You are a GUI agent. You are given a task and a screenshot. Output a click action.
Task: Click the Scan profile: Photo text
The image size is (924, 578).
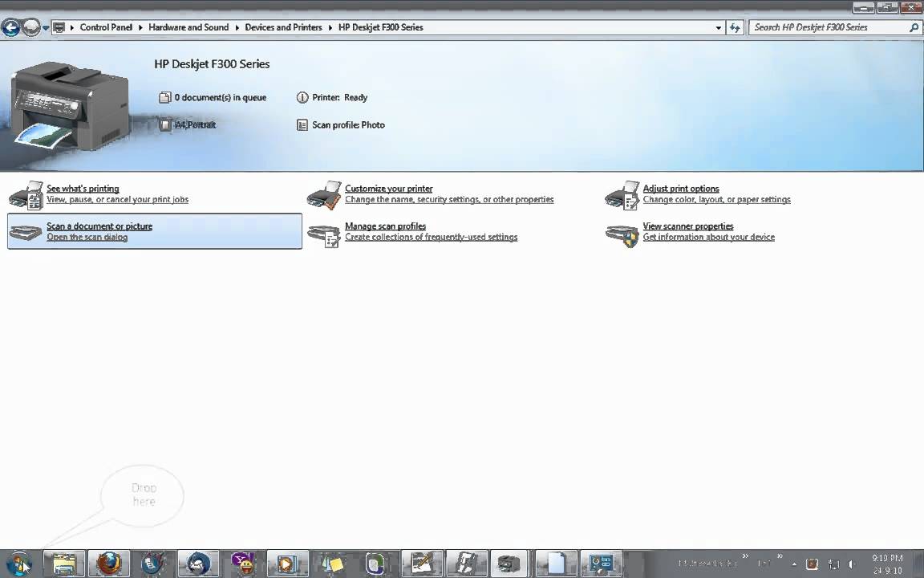coord(348,125)
